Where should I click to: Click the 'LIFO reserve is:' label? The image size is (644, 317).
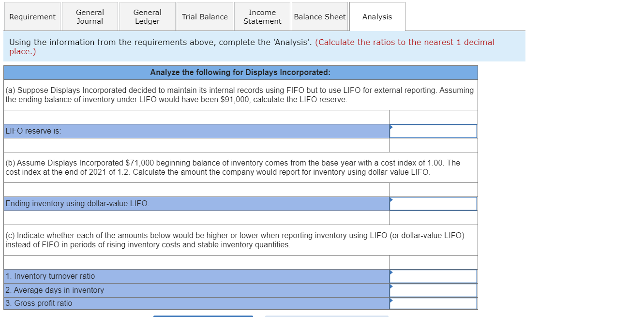click(33, 131)
